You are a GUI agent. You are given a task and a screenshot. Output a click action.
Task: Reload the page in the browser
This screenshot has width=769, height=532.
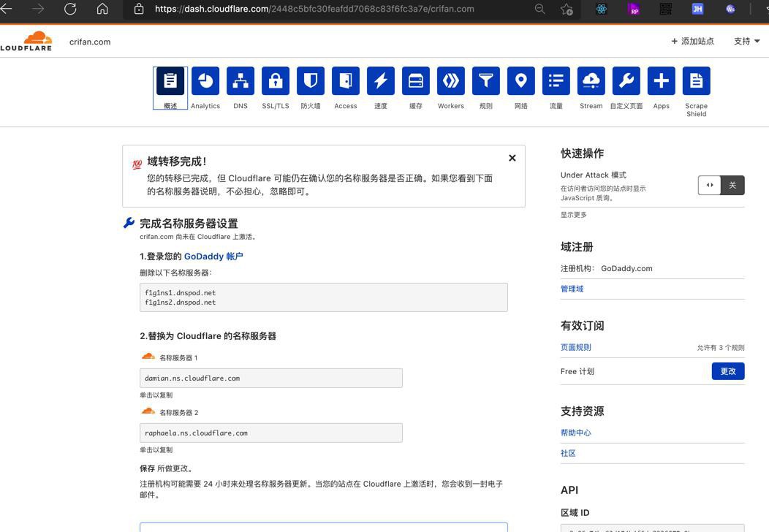point(70,8)
